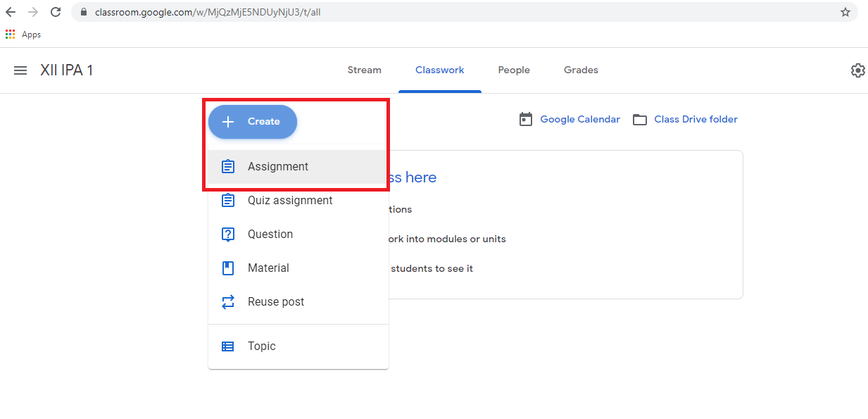Bookmark this page with the star icon
Image resolution: width=868 pixels, height=419 pixels.
click(845, 12)
